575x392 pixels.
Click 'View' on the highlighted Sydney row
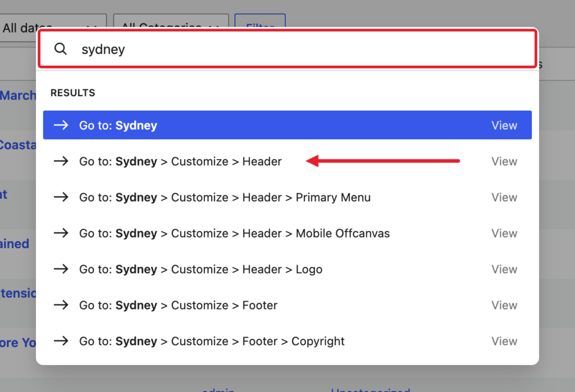[504, 125]
